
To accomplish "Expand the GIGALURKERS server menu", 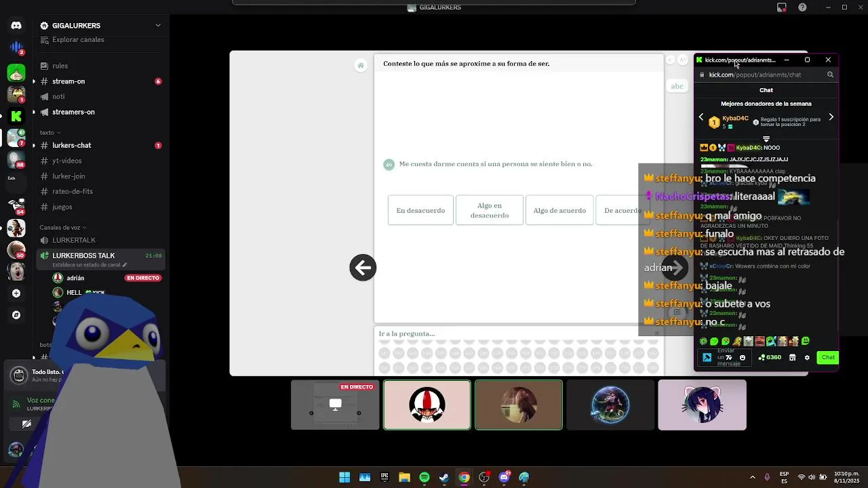I will [158, 26].
